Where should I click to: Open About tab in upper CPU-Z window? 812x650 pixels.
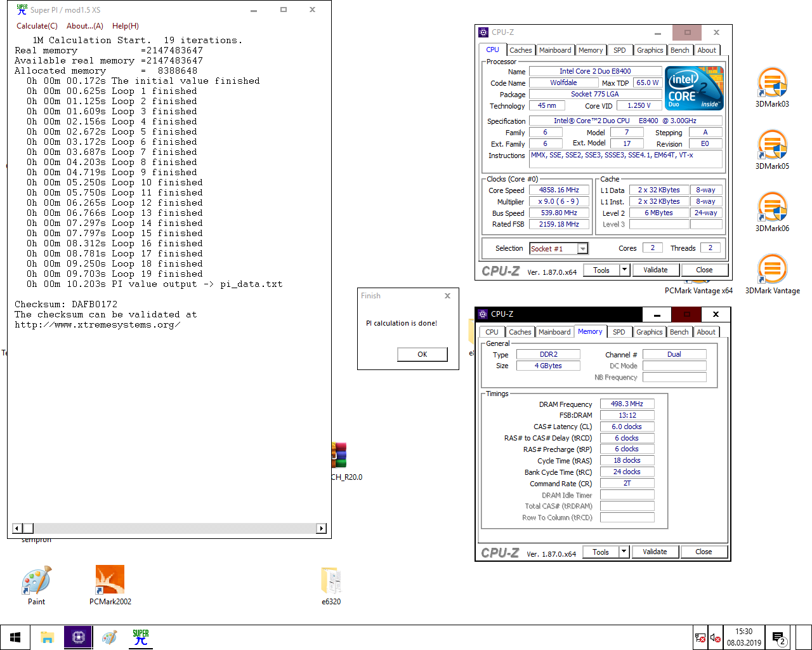[707, 50]
